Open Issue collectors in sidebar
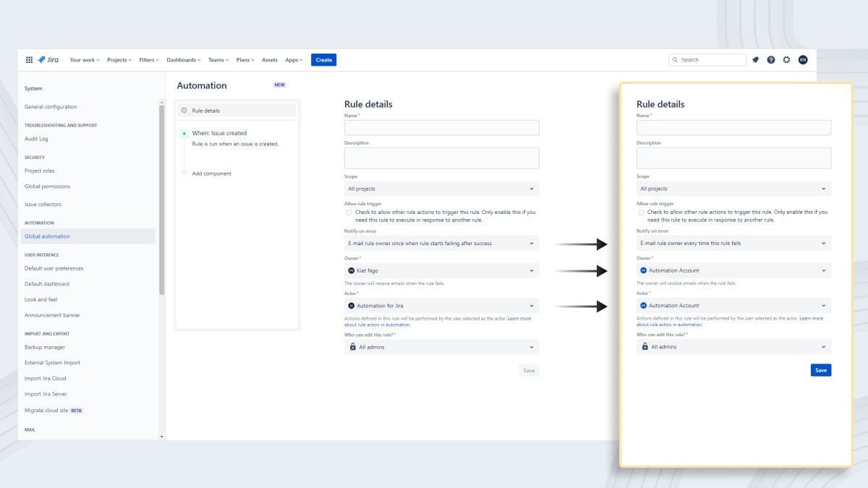Image resolution: width=868 pixels, height=488 pixels. pos(43,205)
